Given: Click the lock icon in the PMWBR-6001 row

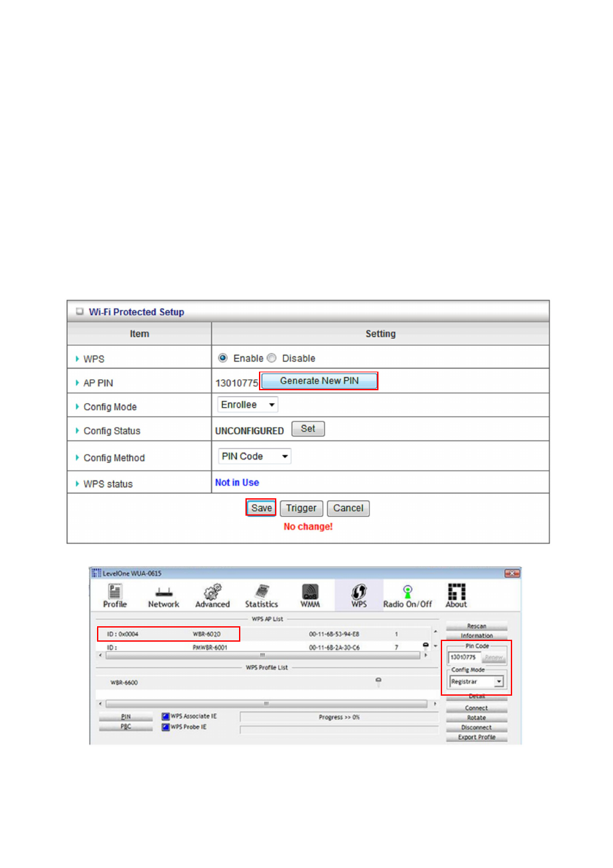Looking at the screenshot, I should tap(425, 645).
